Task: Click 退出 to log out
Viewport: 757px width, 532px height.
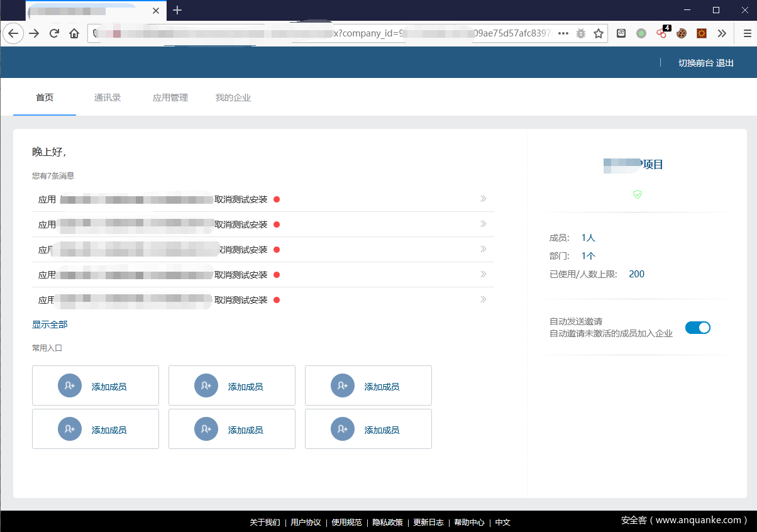Action: click(x=725, y=63)
